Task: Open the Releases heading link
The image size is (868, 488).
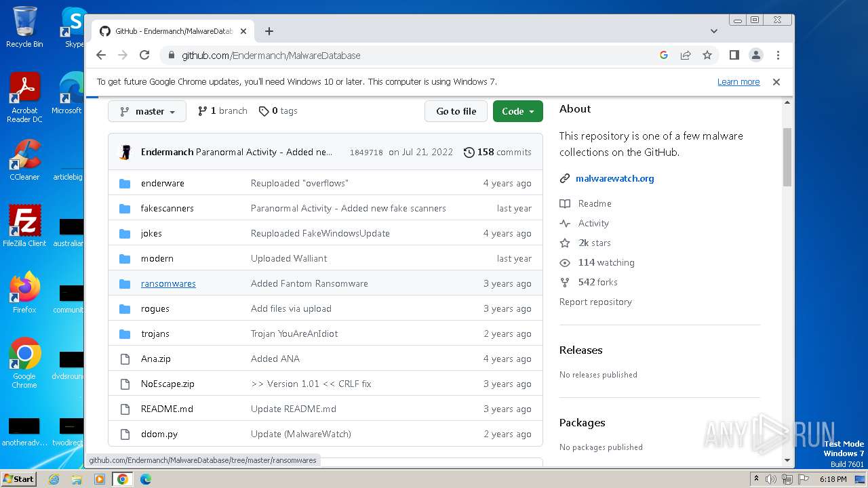Action: click(x=580, y=350)
